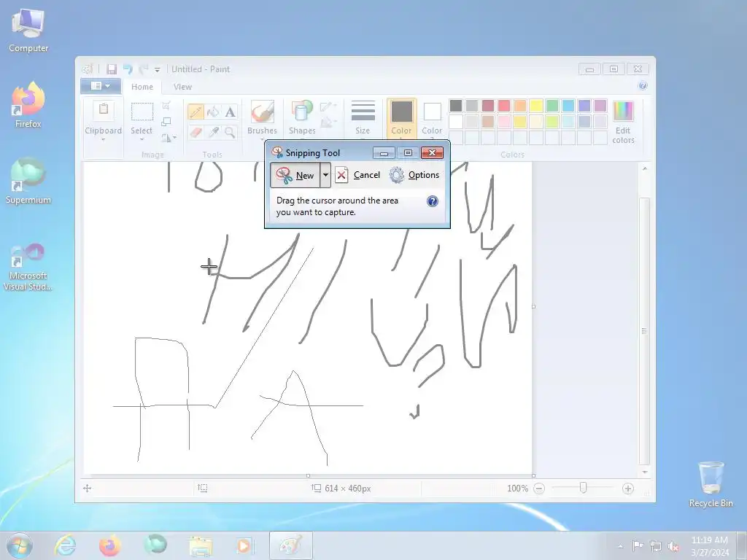Pick the orange color swatch in top row
Image resolution: width=747 pixels, height=560 pixels.
(x=520, y=105)
